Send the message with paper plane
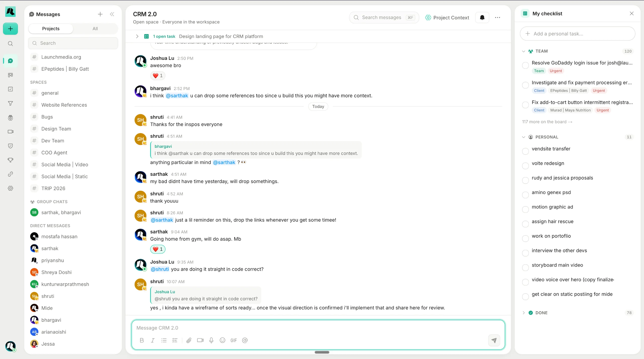This screenshot has height=359, width=644. coord(494,340)
